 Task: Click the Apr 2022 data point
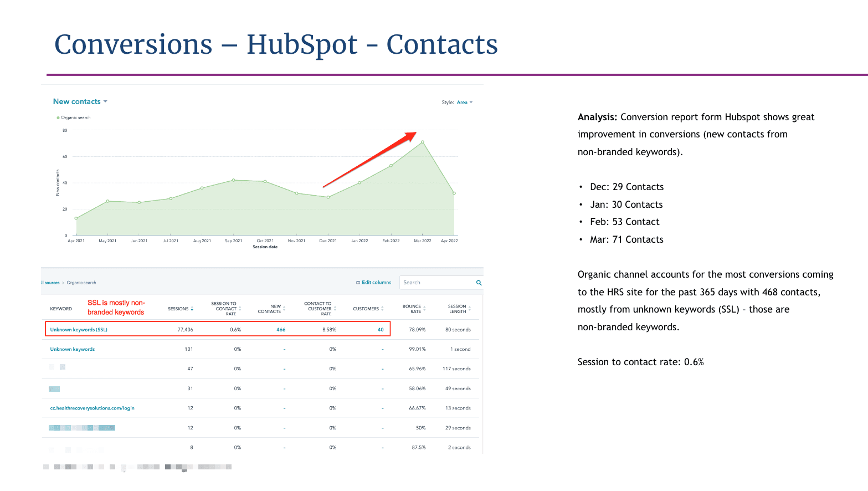(454, 193)
